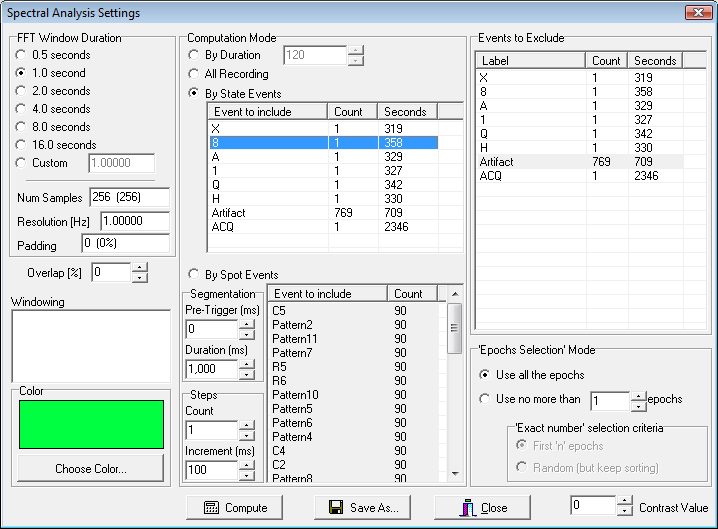Click the Overlap [%] input field

click(x=111, y=273)
